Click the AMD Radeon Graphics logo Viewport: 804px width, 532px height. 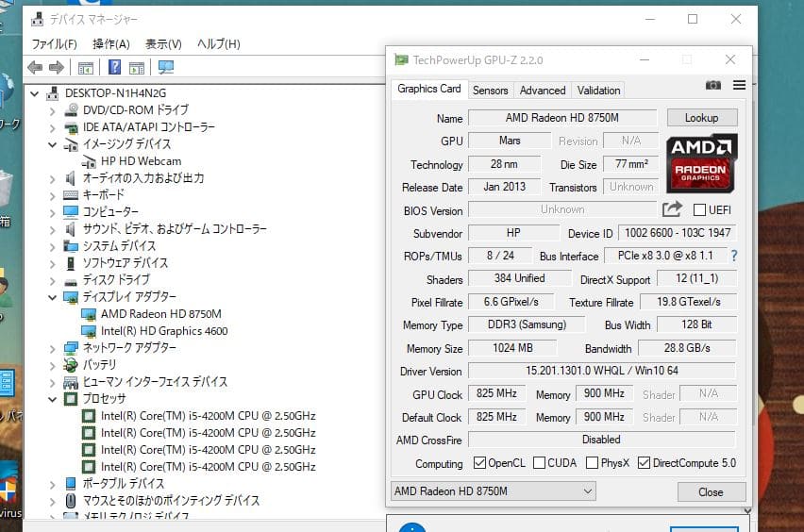point(701,163)
